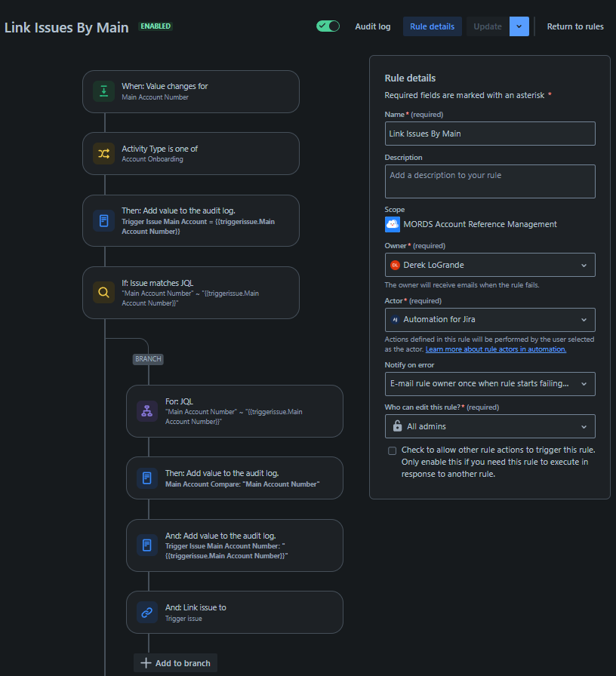Click the shuffle icon on Activity Type condition
Viewport: 616px width, 676px height.
103,153
